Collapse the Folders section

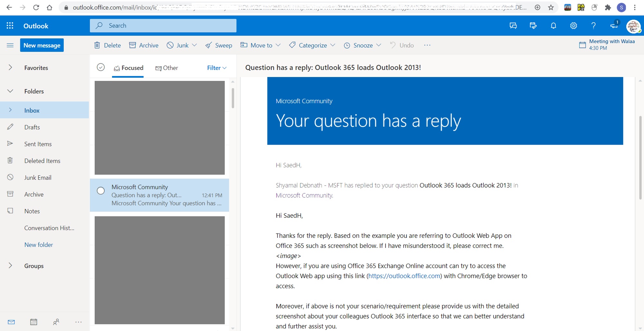click(10, 91)
